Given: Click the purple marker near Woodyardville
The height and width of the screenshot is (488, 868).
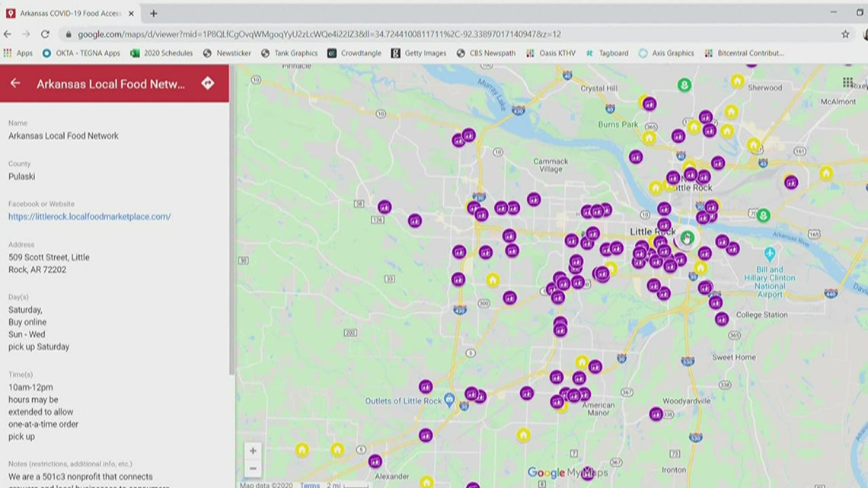Looking at the screenshot, I should click(656, 413).
